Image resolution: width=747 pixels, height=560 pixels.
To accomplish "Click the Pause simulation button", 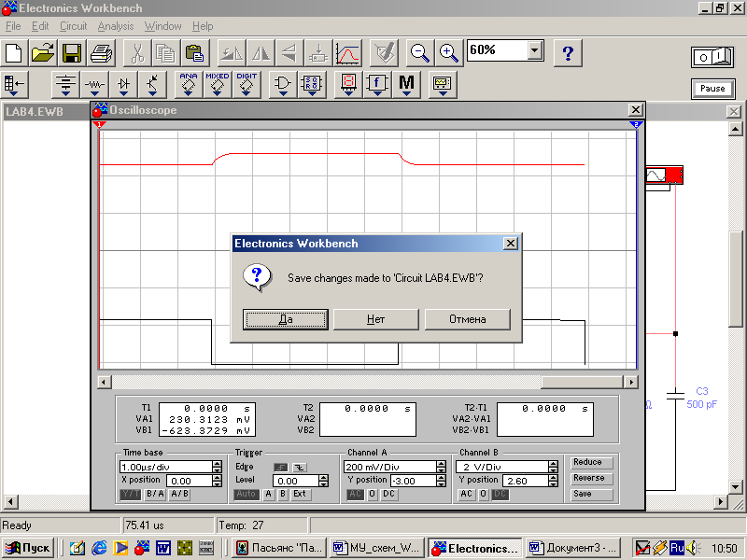I will click(x=712, y=89).
